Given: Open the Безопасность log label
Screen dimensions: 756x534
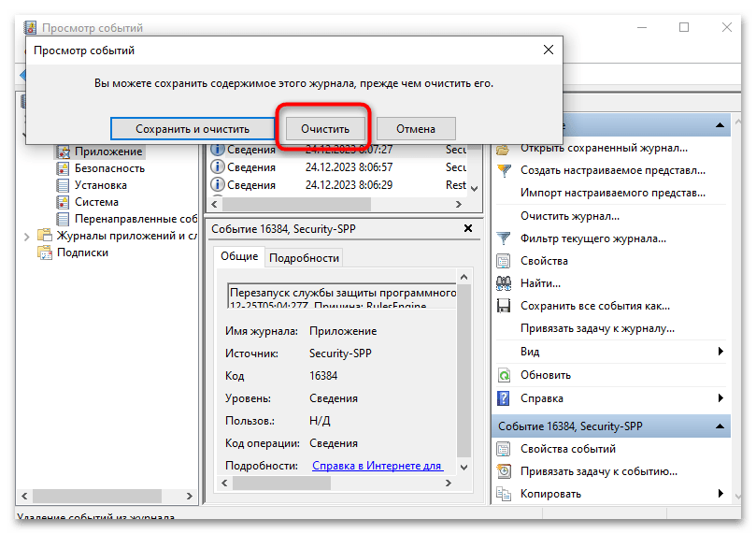Looking at the screenshot, I should pos(109,168).
